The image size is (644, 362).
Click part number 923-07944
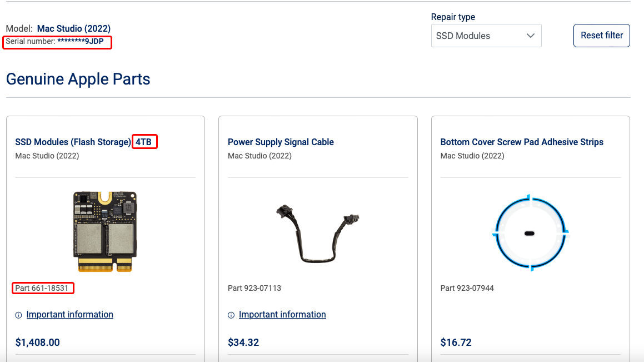[x=467, y=288]
